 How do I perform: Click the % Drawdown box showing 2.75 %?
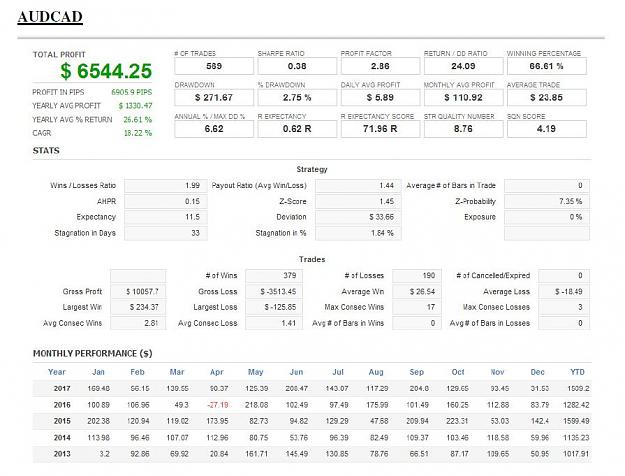[x=297, y=98]
